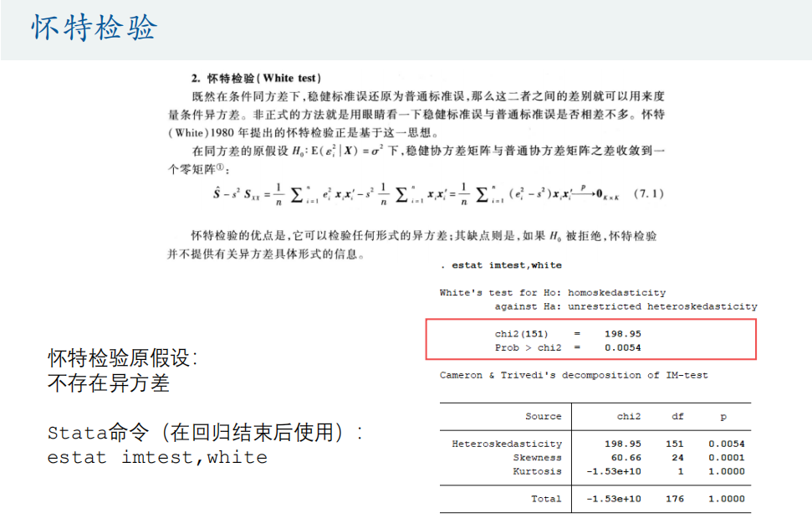Click the red-bordered chi2(151) result box
The height and width of the screenshot is (529, 812).
(x=590, y=340)
